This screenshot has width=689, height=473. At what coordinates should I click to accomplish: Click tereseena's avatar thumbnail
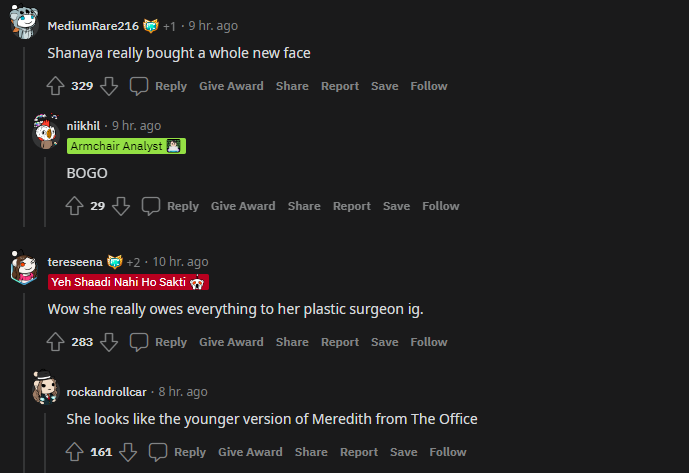coord(24,268)
